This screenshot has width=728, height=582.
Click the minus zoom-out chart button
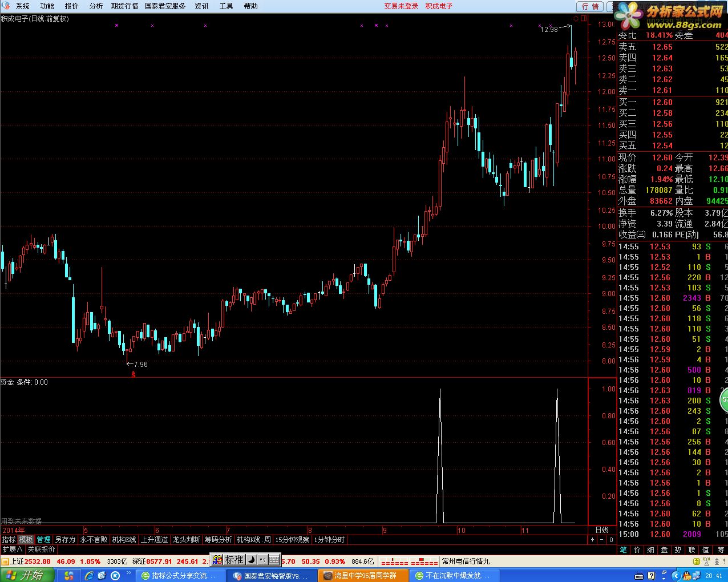pos(601,539)
